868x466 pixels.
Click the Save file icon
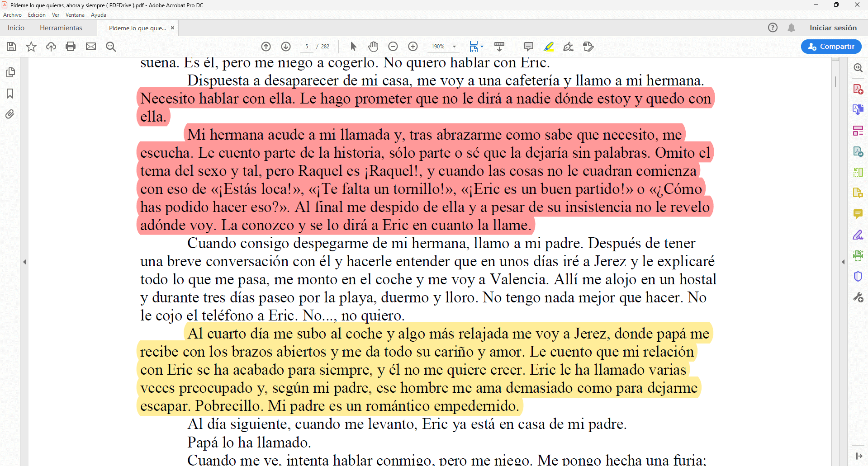(x=11, y=47)
